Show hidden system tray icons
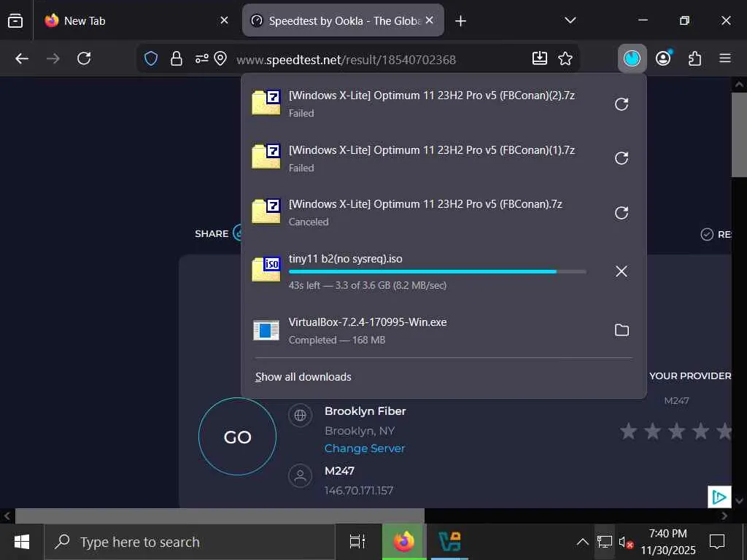 [582, 542]
